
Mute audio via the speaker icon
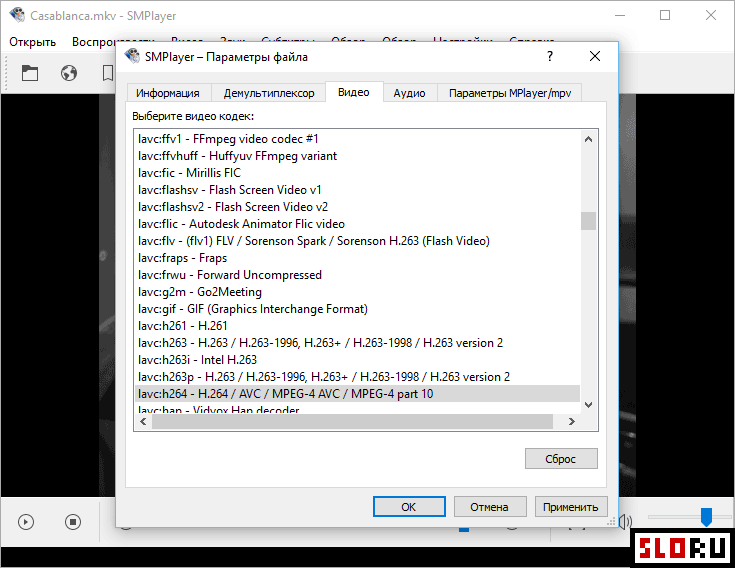tap(625, 522)
